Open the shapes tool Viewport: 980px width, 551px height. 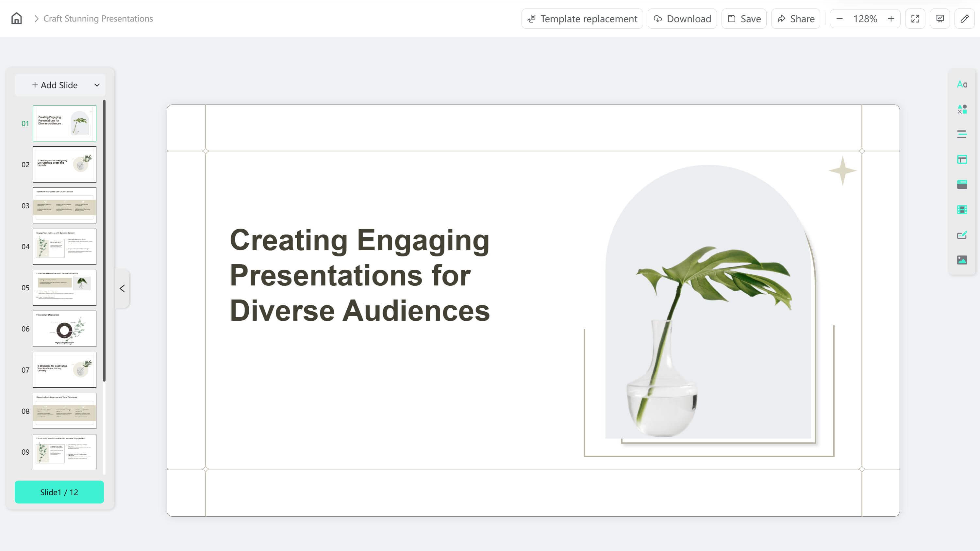coord(962,109)
